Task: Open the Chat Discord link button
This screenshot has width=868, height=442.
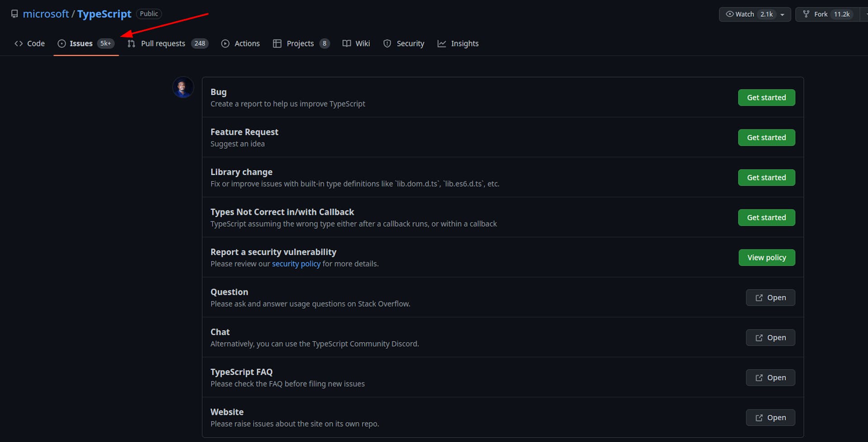Action: point(770,337)
